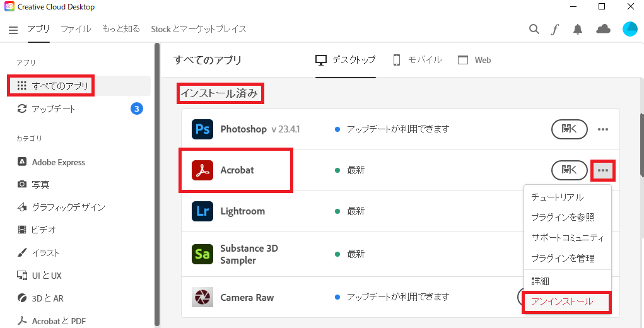This screenshot has height=328, width=644.
Task: Switch to the アプリ top tab
Action: [x=38, y=29]
